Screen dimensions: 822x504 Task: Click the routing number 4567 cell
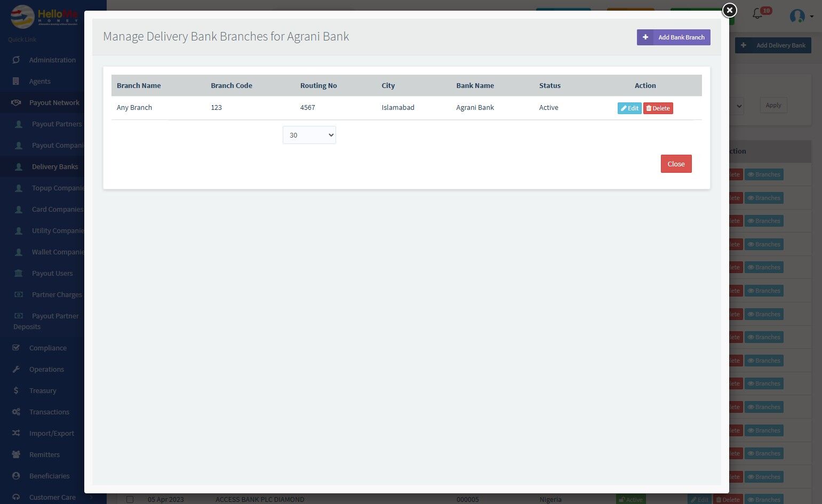coord(308,107)
